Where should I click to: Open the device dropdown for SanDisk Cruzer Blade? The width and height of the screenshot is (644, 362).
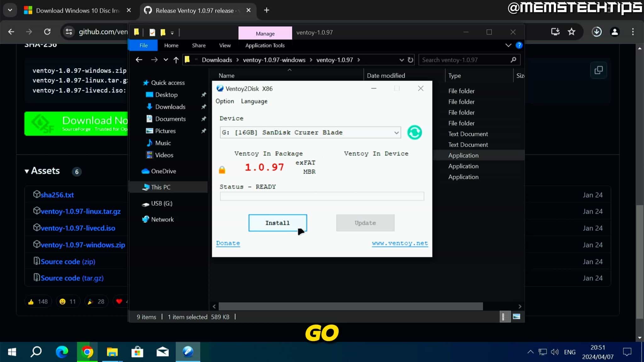pos(396,132)
